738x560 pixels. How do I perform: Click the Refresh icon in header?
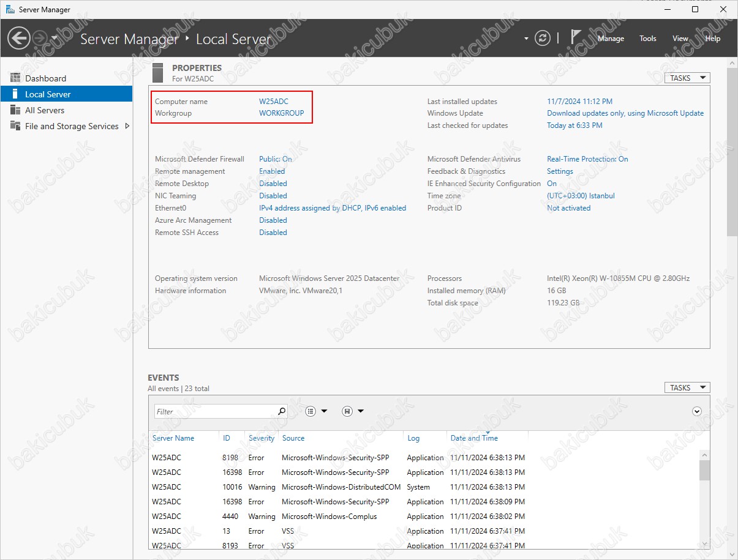click(x=543, y=38)
